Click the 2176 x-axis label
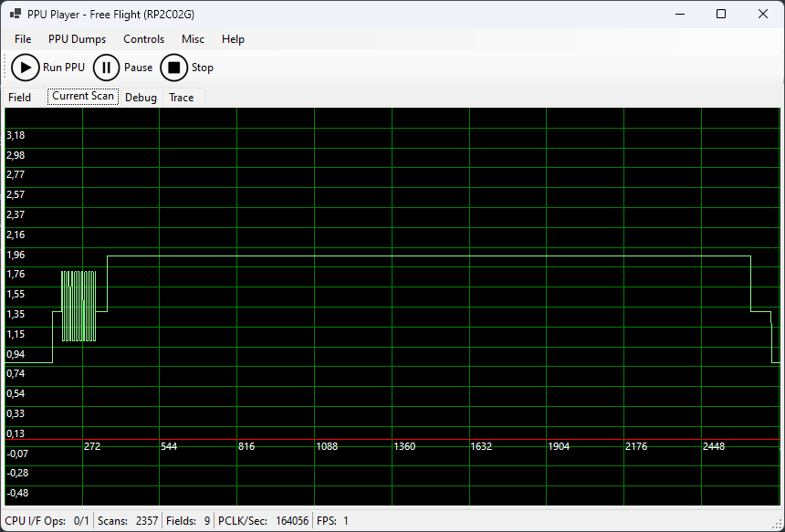The image size is (785, 532). click(x=636, y=446)
